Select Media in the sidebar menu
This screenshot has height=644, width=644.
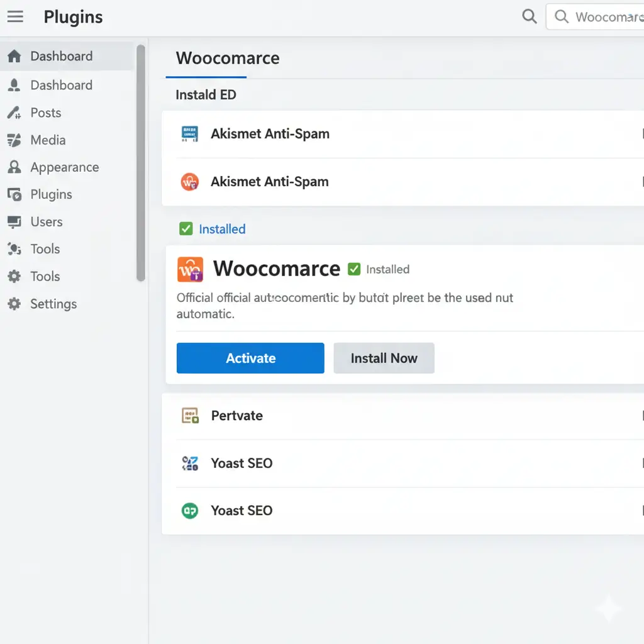click(48, 140)
